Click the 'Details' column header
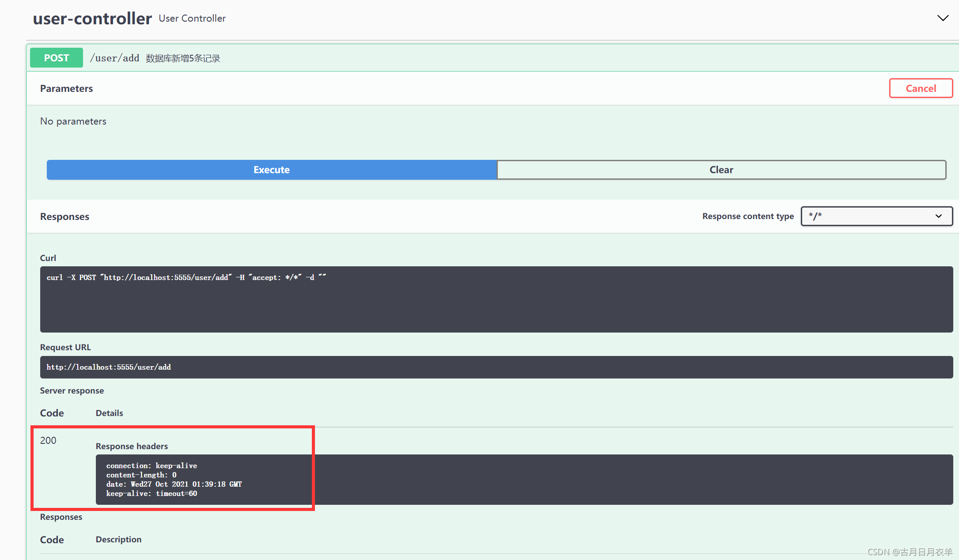This screenshot has height=560, width=959. pyautogui.click(x=110, y=413)
